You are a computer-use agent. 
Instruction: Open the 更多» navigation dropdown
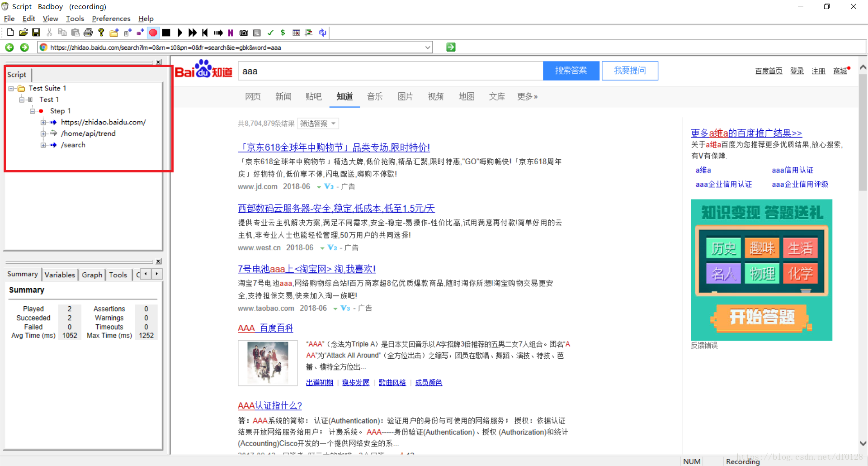coord(527,96)
